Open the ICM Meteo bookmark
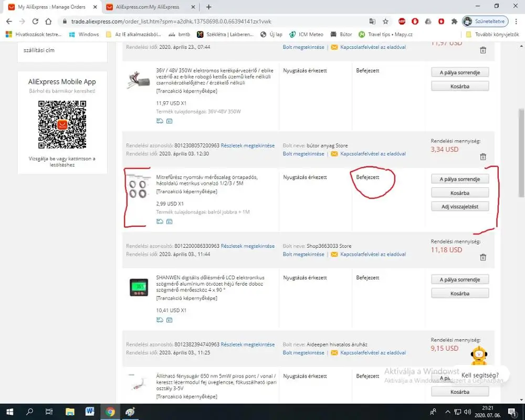525x420 pixels. coord(307,34)
